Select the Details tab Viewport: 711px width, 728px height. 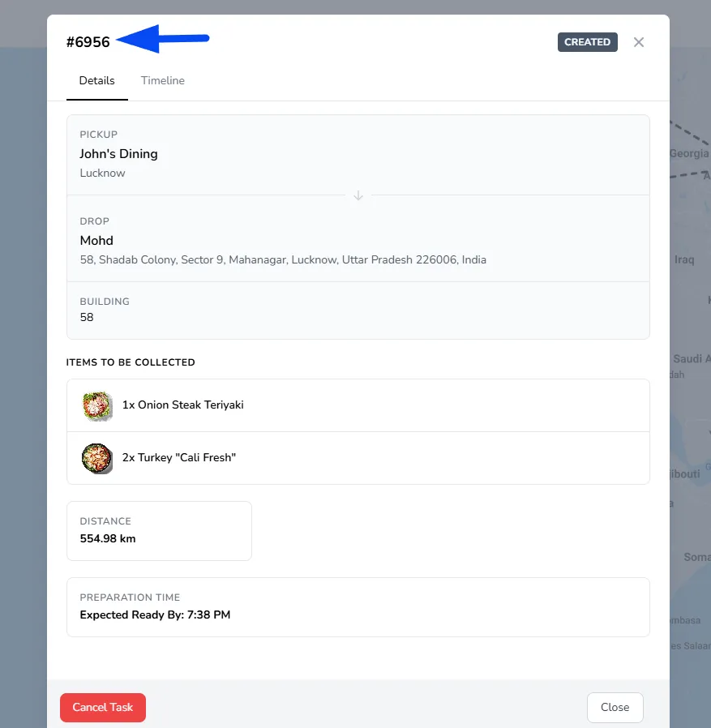(x=96, y=81)
